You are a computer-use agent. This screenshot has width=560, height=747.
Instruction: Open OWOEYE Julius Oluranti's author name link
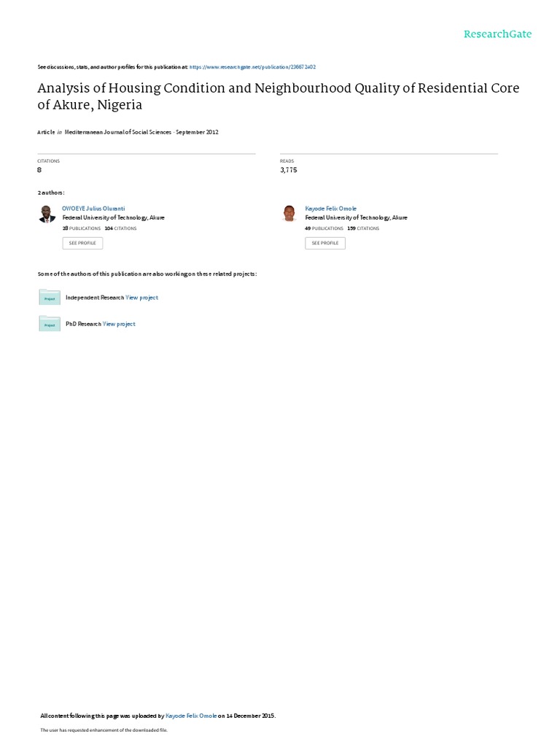click(93, 209)
